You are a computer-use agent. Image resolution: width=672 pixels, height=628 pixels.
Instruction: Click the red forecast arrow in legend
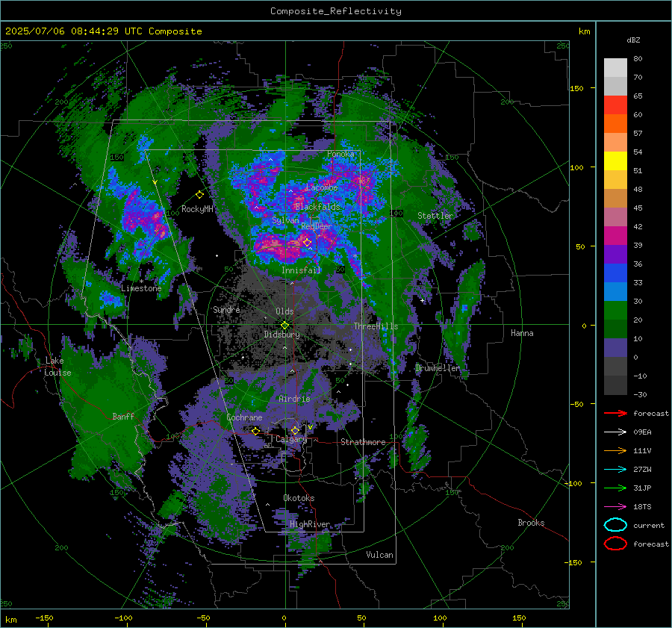click(x=615, y=413)
